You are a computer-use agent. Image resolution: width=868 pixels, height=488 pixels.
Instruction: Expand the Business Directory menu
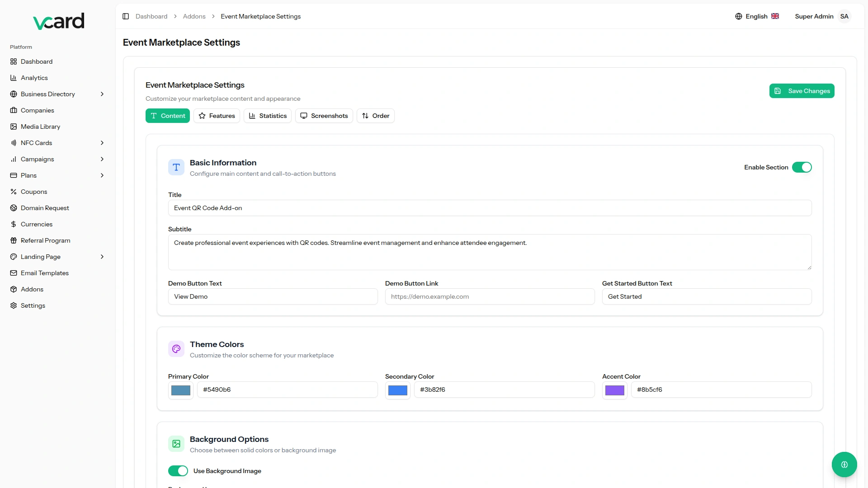pos(57,94)
